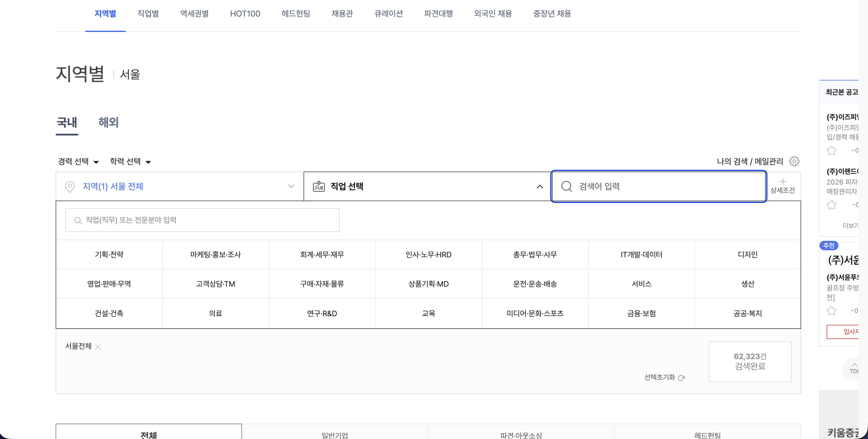The width and height of the screenshot is (868, 439).
Task: Open 나의 검색 / 메일관리
Action: pyautogui.click(x=750, y=162)
